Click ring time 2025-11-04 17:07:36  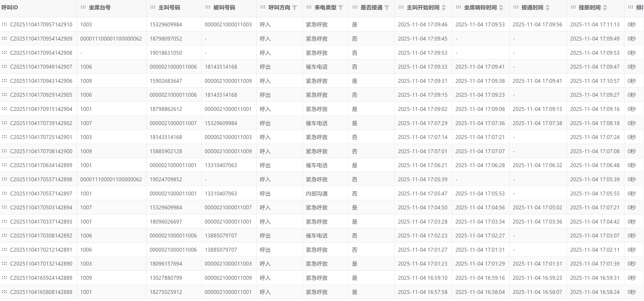pyautogui.click(x=480, y=123)
